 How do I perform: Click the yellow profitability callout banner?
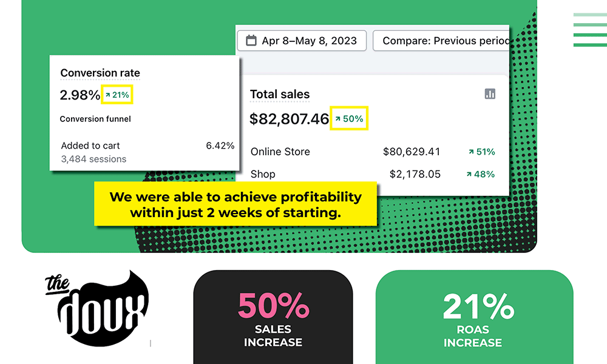point(236,204)
